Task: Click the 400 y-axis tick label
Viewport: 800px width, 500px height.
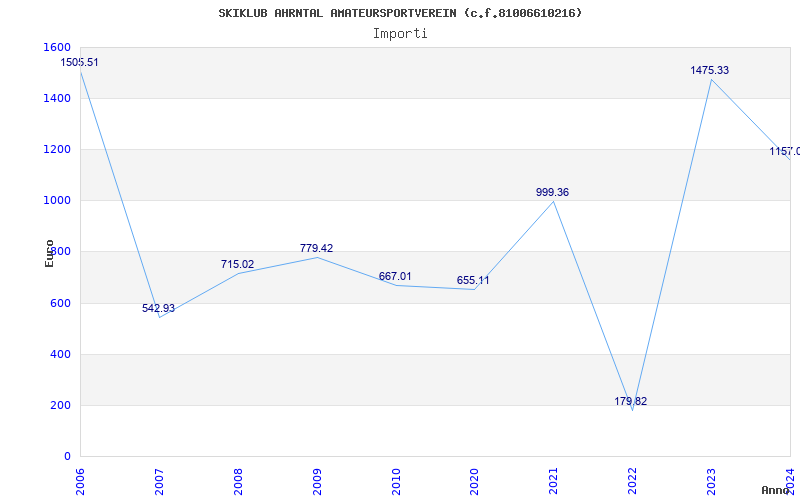Action: coord(61,354)
